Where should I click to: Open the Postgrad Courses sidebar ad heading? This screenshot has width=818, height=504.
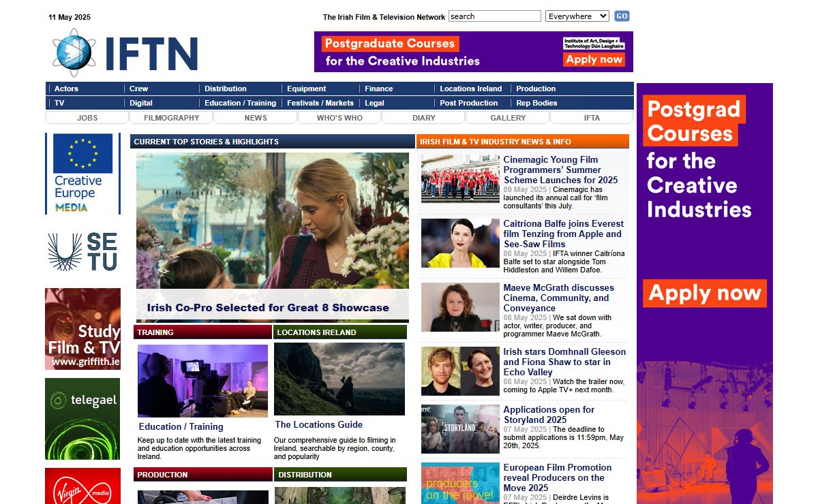pyautogui.click(x=693, y=121)
